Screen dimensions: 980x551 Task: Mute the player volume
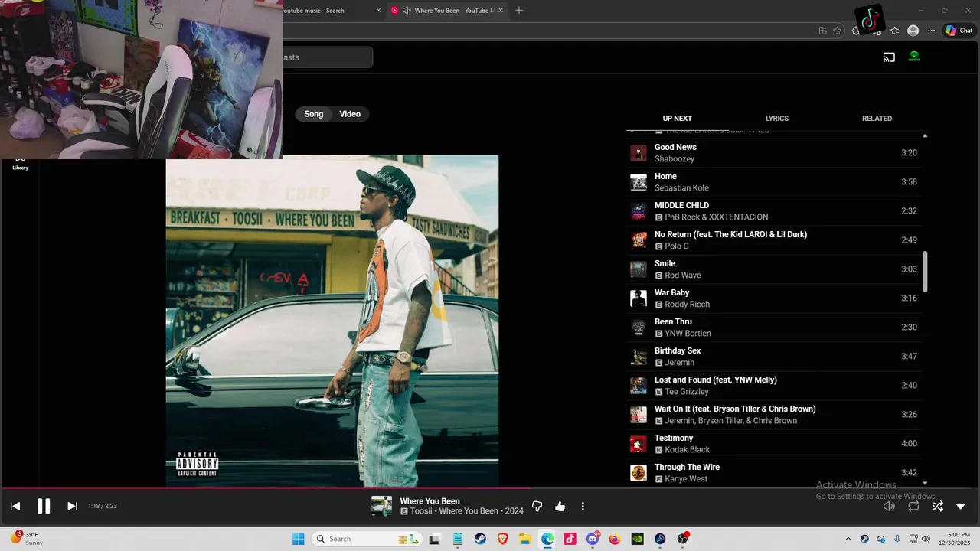coord(889,506)
